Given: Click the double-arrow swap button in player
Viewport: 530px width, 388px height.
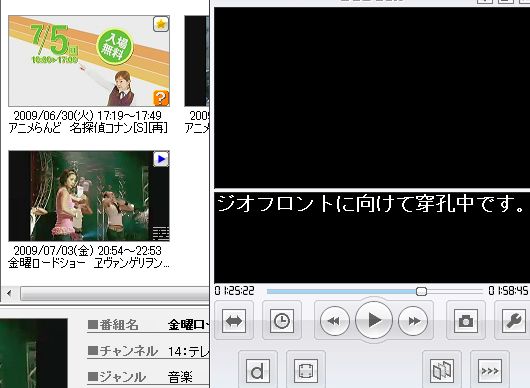Looking at the screenshot, I should coord(234,320).
